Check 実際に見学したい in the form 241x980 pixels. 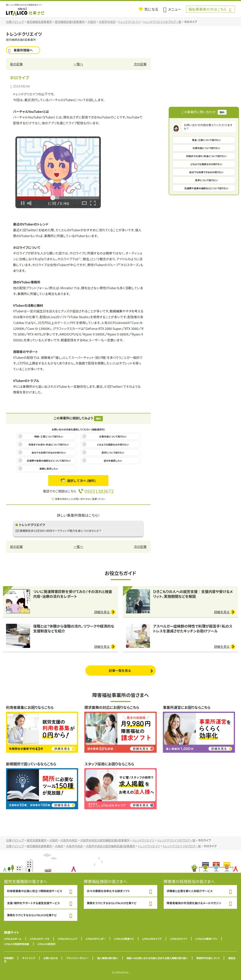tap(46, 469)
